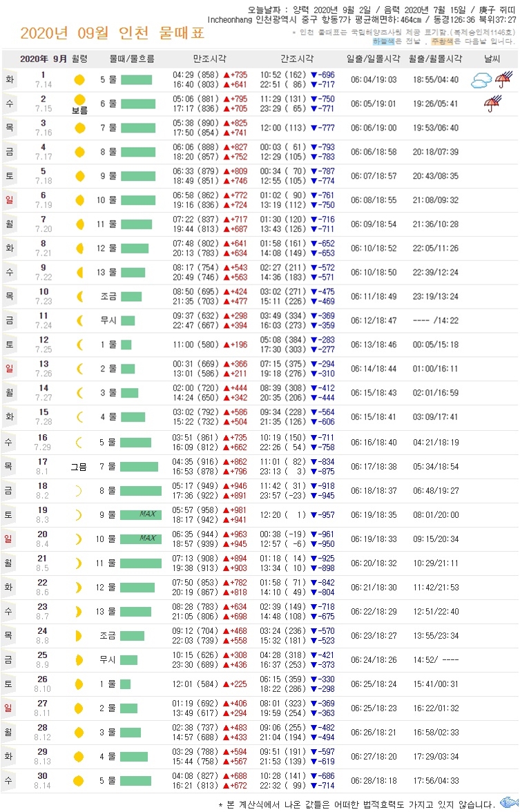
Task: Click the moon icon above the 보름 label
Action: (79, 99)
